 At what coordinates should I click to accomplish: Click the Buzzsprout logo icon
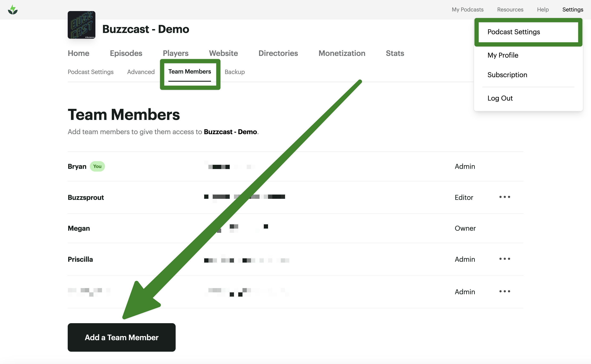point(13,10)
